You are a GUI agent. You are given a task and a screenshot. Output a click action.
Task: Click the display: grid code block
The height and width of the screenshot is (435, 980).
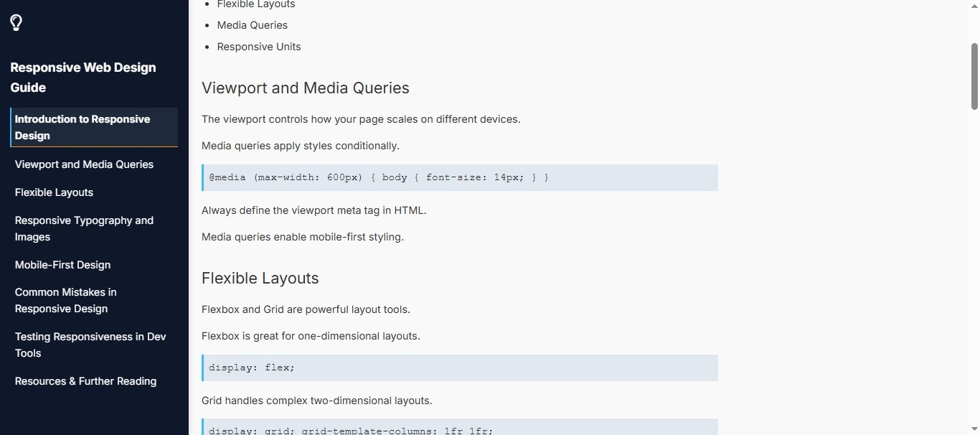point(460,427)
